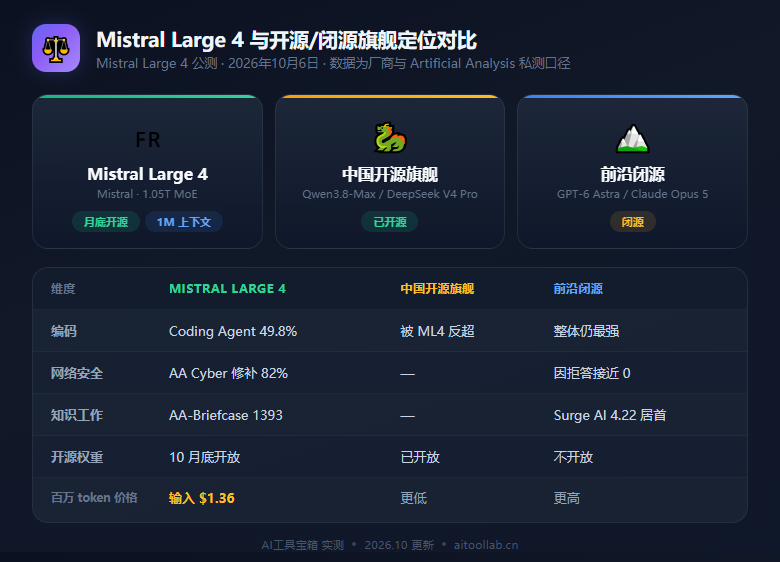
Task: Click the main title Mistral Large 4 与开源/闭源旗舰定位对比
Action: pos(287,40)
